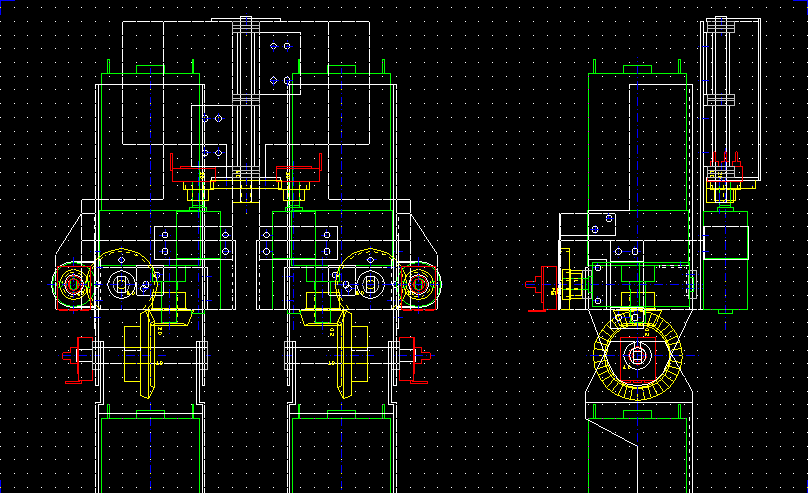
Task: Click the green column at bottom left
Action: 149,452
